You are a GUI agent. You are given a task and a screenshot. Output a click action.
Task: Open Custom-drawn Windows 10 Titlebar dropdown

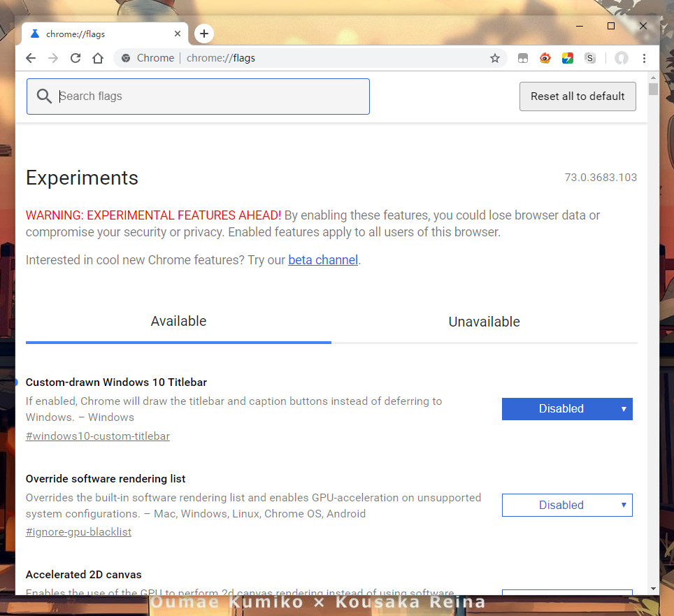click(x=567, y=409)
